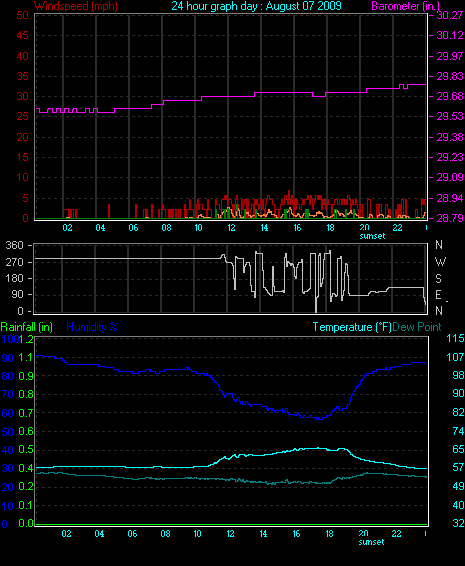The width and height of the screenshot is (465, 566).
Task: Click the Dew Point legend label
Action: (417, 327)
